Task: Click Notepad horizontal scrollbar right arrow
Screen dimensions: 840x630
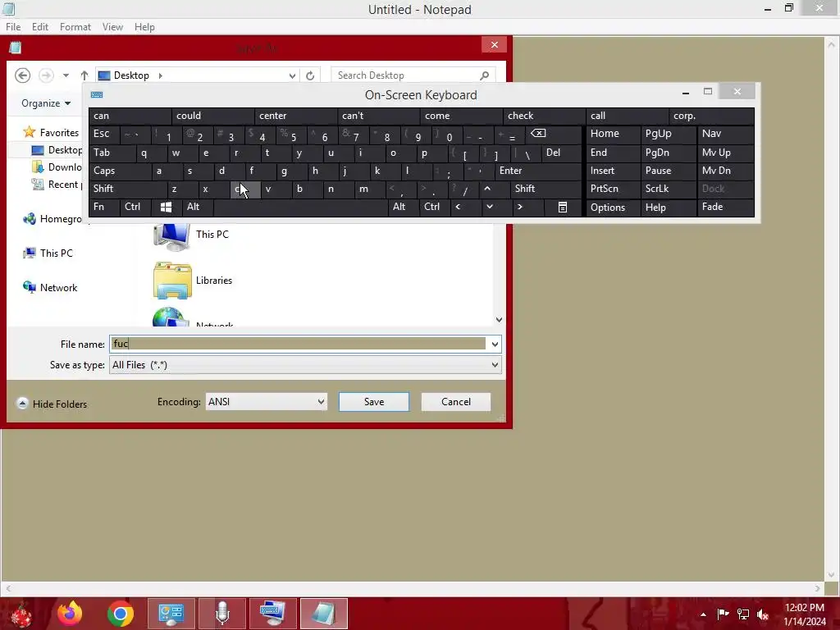Action: coord(817,588)
